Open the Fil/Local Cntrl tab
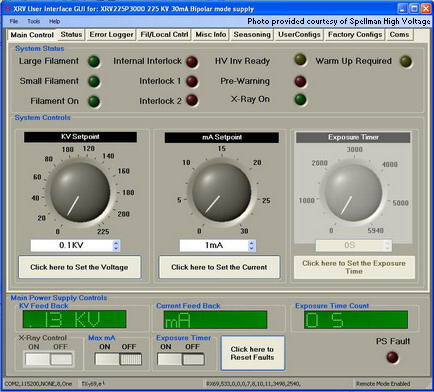This screenshot has width=434, height=392. coord(164,34)
